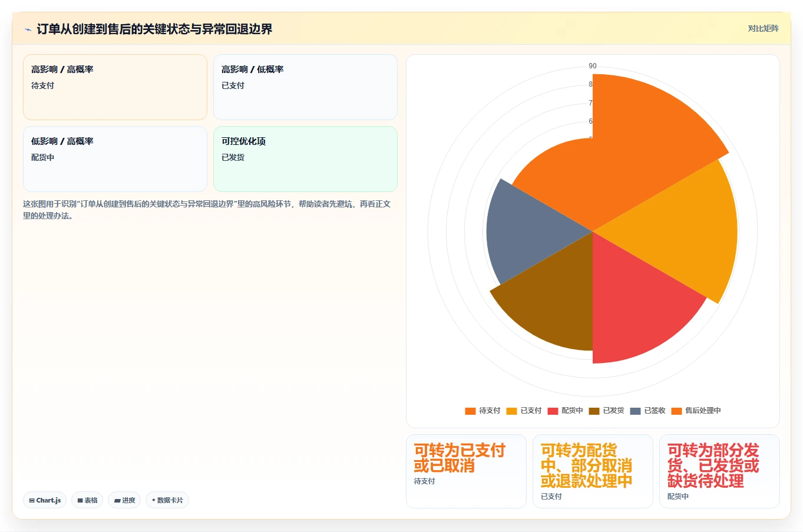
Task: Open the 可转为已支付或已取消 data card
Action: tap(466, 471)
